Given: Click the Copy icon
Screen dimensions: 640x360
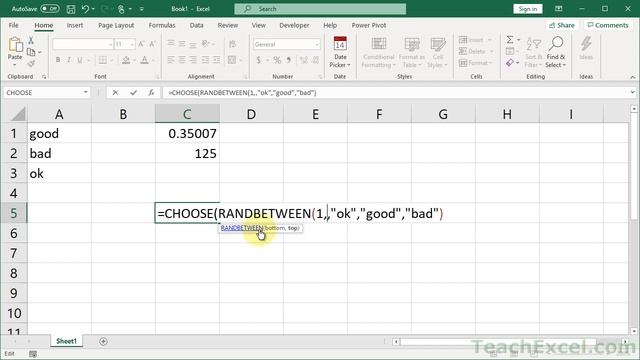Looking at the screenshot, I should [31, 52].
